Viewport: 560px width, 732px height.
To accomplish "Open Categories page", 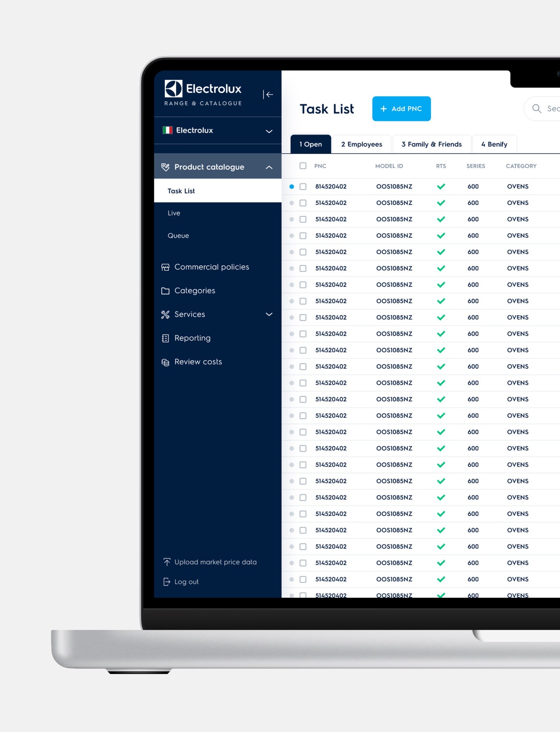I will [x=195, y=291].
